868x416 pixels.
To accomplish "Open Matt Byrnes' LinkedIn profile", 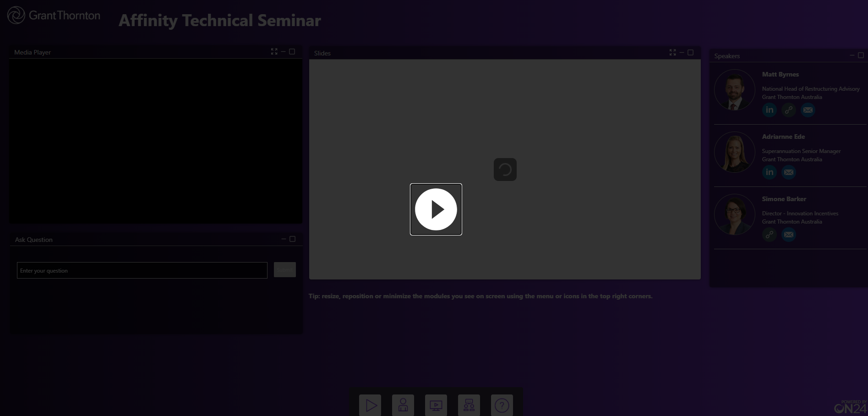I will [x=770, y=110].
